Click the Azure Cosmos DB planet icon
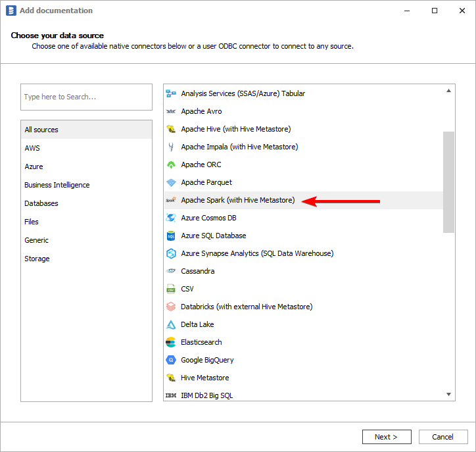 tap(171, 218)
